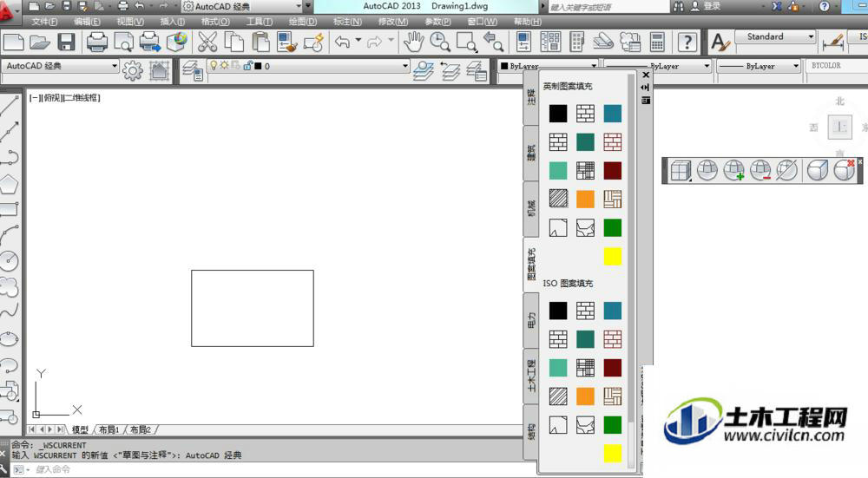Screen dimensions: 868x478
Task: Click the search keyword input field
Action: (x=608, y=7)
